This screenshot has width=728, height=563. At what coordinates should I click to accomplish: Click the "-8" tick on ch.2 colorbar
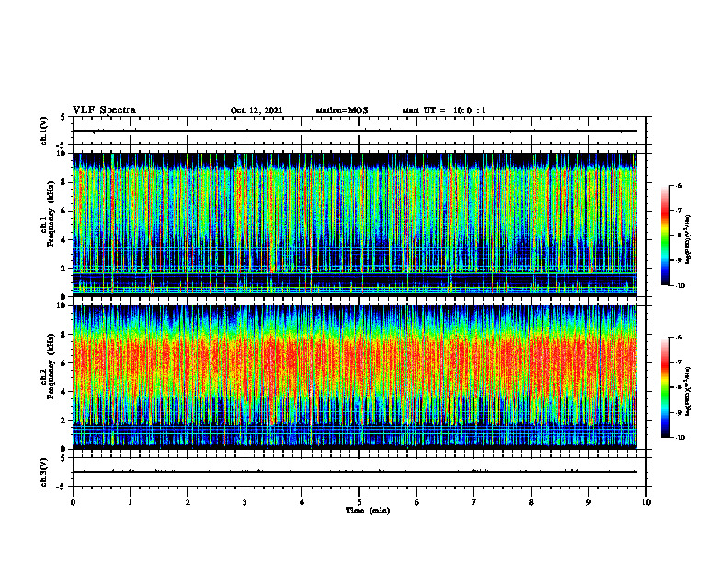[678, 388]
